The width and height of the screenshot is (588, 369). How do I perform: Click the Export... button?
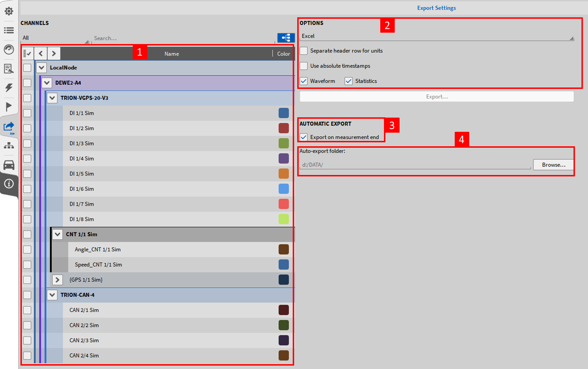[x=437, y=97]
